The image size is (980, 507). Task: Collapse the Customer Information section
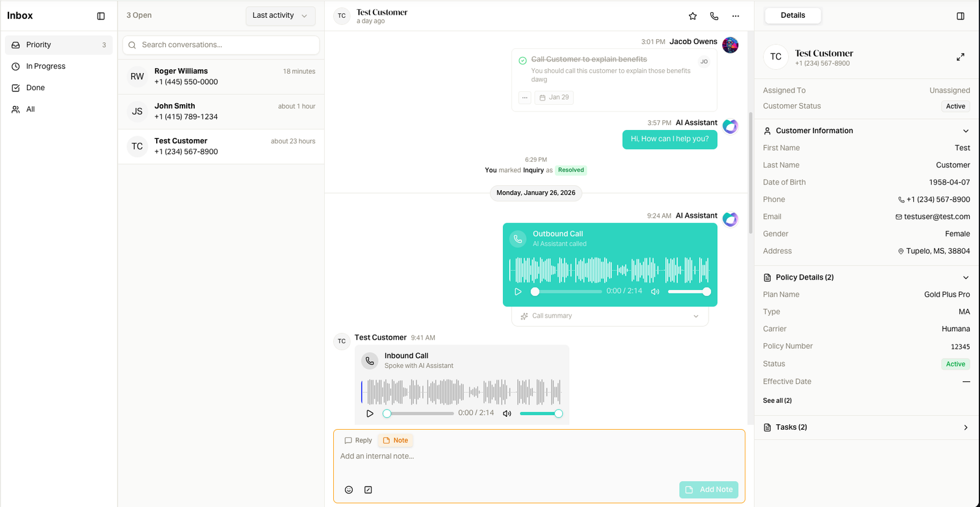click(966, 131)
